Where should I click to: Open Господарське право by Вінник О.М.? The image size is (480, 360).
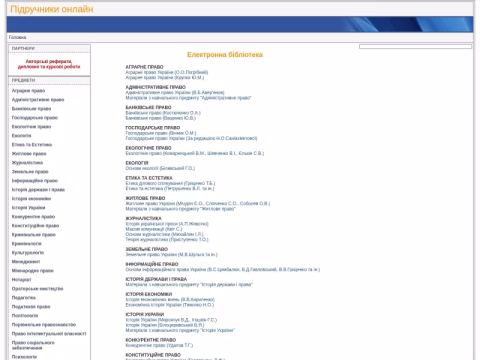point(161,133)
